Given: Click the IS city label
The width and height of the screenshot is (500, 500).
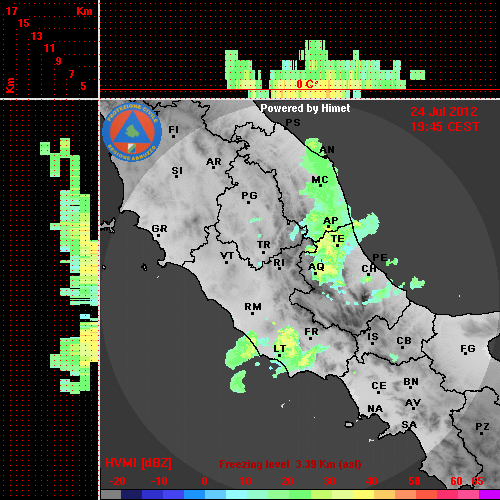Looking at the screenshot, I should click(x=373, y=337).
